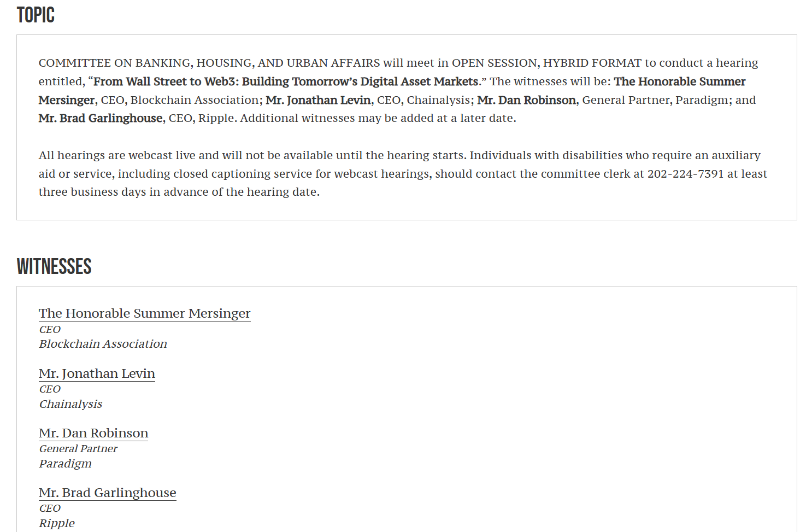
Task: Click the bold hearing title beginning "From Wall Street"
Action: point(286,81)
